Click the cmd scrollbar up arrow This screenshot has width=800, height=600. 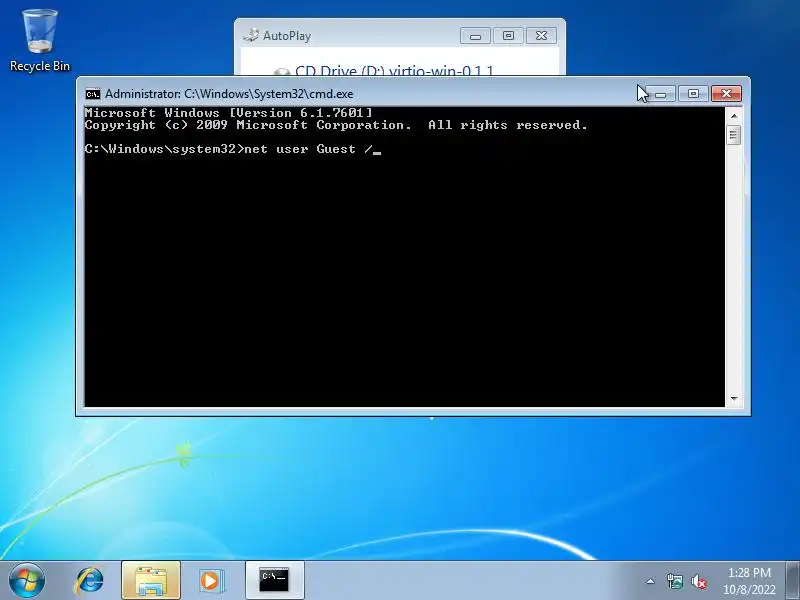tap(734, 116)
